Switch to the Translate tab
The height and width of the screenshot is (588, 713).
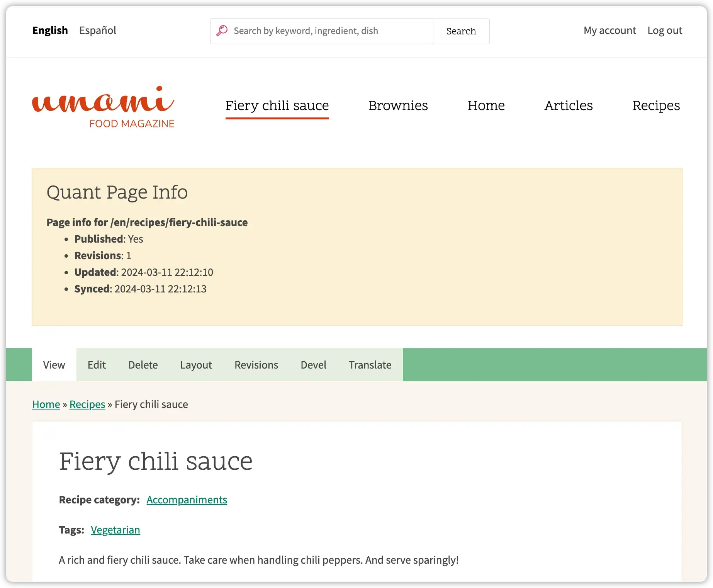[370, 365]
